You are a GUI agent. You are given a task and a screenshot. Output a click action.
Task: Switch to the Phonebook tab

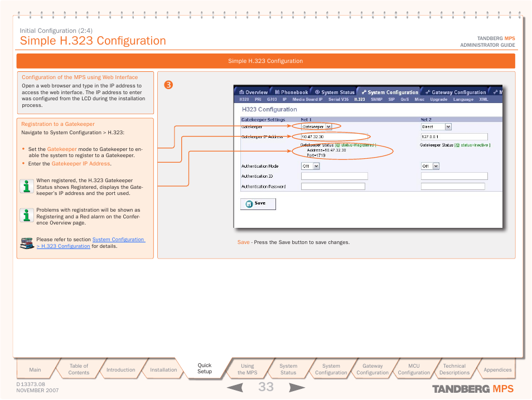[x=292, y=92]
